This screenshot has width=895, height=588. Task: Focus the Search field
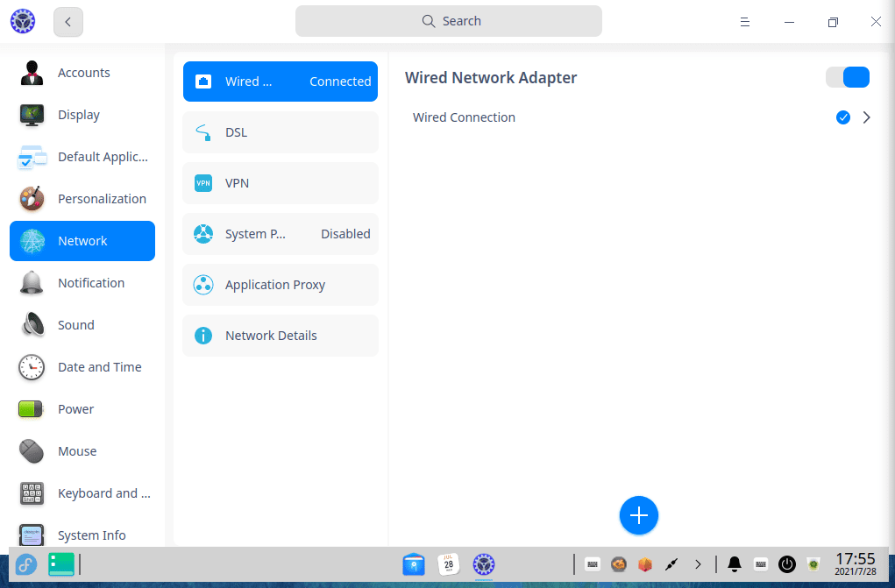(x=449, y=21)
